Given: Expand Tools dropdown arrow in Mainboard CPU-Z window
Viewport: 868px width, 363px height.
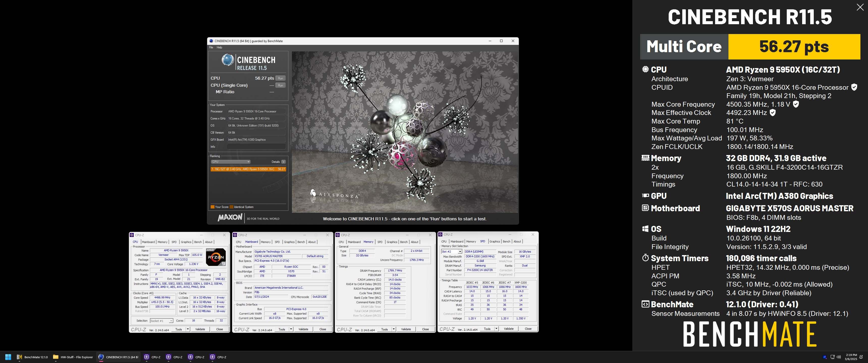Looking at the screenshot, I should 291,329.
